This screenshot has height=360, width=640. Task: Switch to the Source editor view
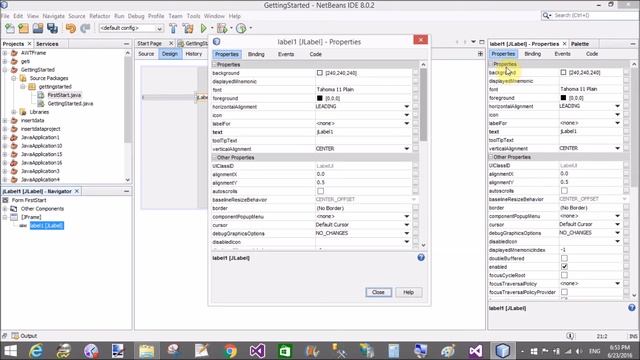tap(146, 54)
